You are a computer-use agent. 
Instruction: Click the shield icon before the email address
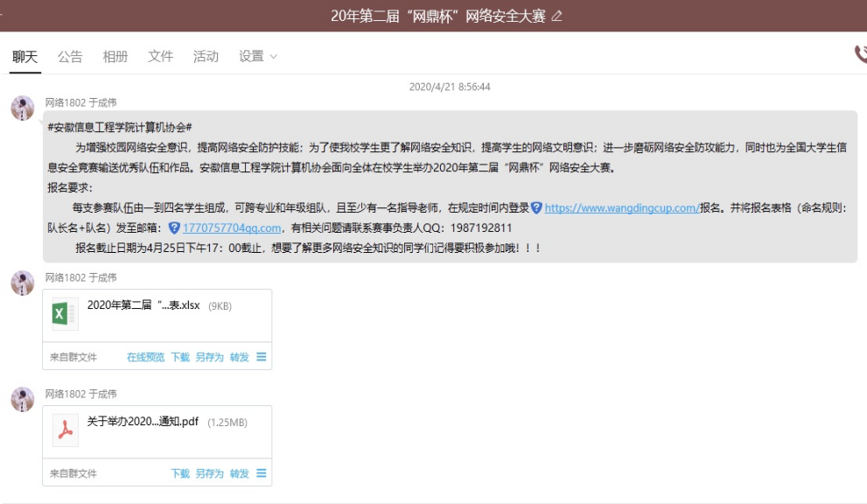pyautogui.click(x=174, y=227)
